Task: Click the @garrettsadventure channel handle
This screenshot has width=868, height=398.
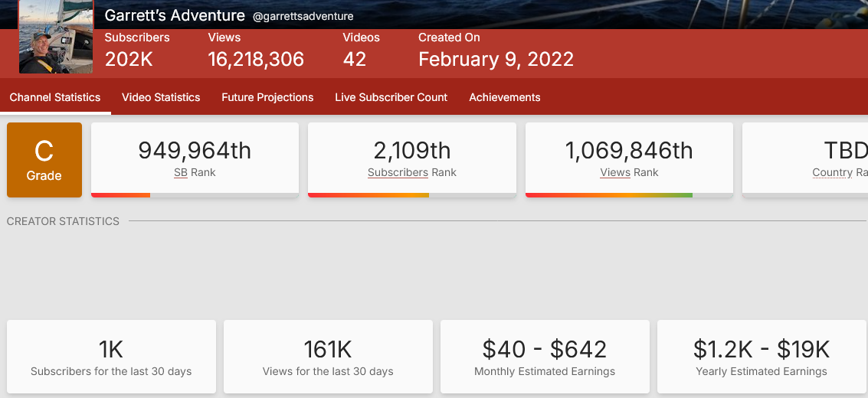Action: point(303,16)
